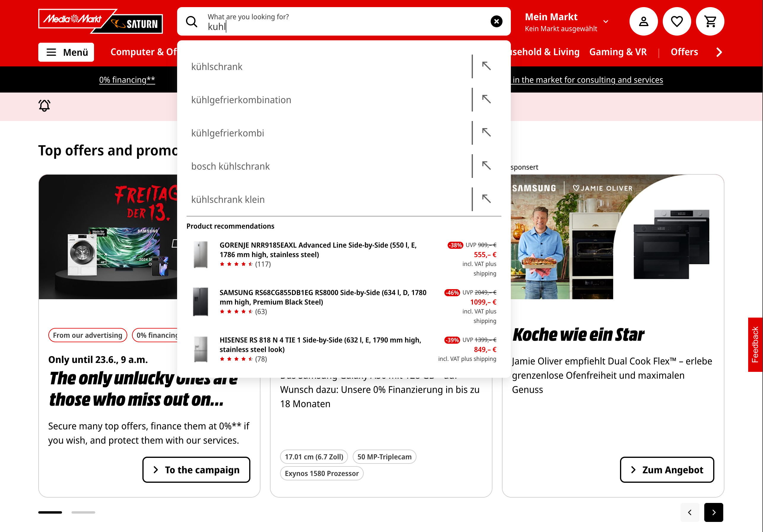Click the To the campaign button
This screenshot has height=532, width=763.
point(196,470)
